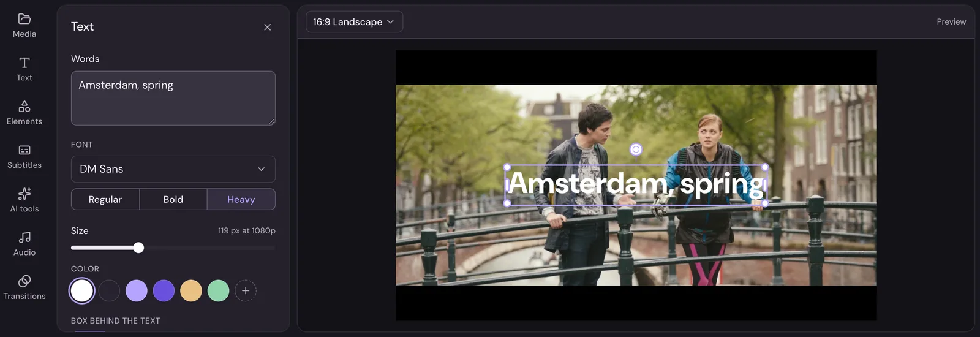
Task: Set font weight to Regular
Action: click(105, 199)
